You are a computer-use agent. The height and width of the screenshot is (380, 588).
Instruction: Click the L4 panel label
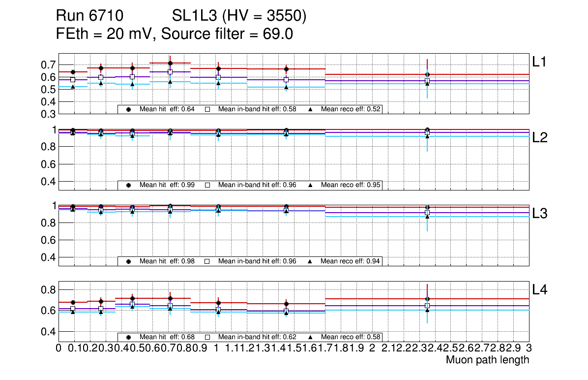coord(540,290)
